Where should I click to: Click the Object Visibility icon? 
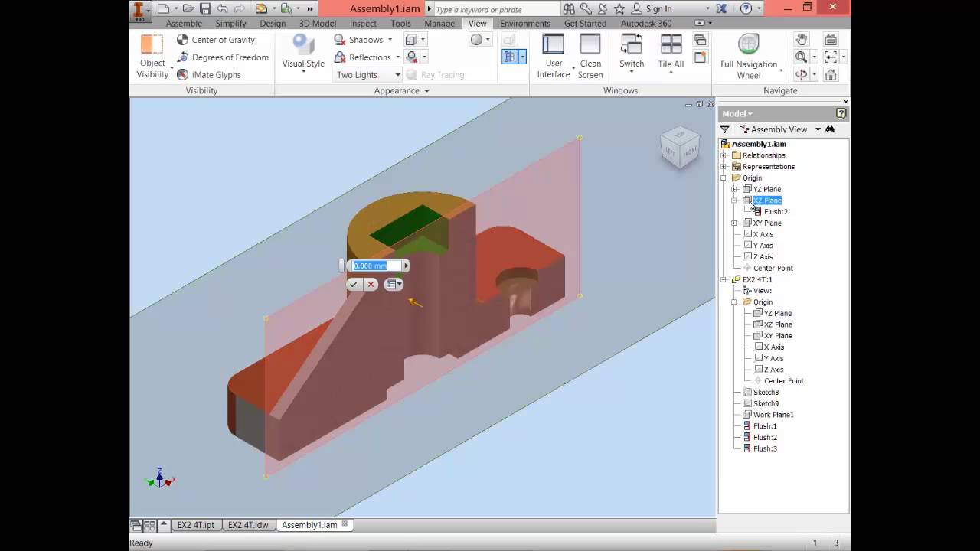pos(152,45)
